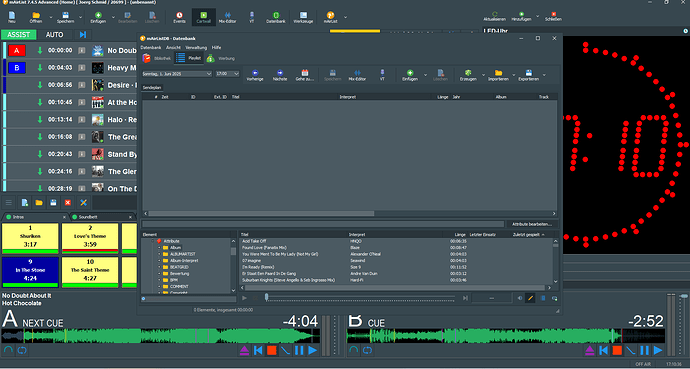Click the Attribute bearbeiten button
Viewport: 690px width, 369px height.
tap(532, 224)
